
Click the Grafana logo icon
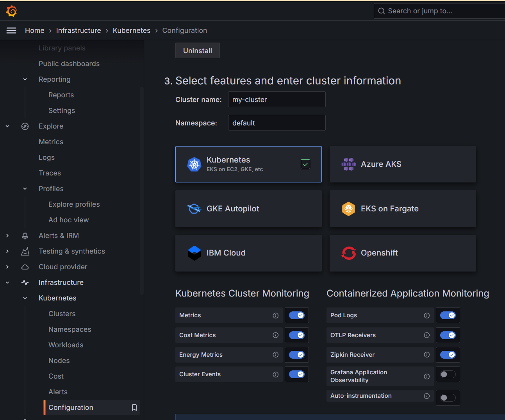pyautogui.click(x=12, y=11)
